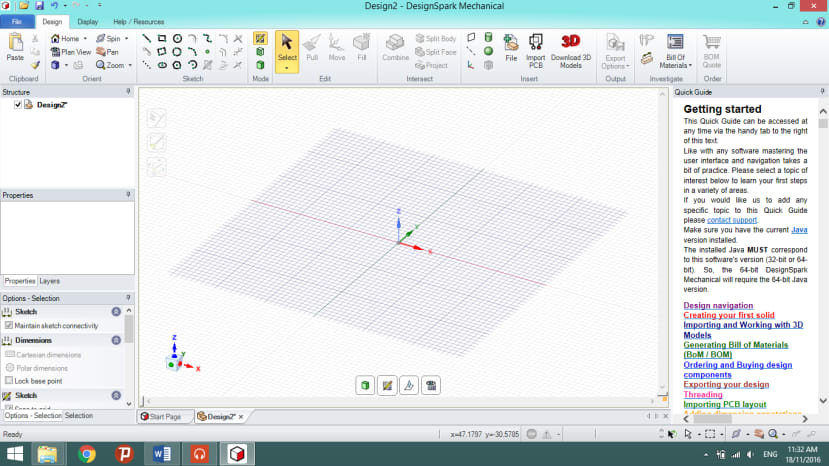Open Creating your first solid link
The image size is (829, 466).
point(729,315)
